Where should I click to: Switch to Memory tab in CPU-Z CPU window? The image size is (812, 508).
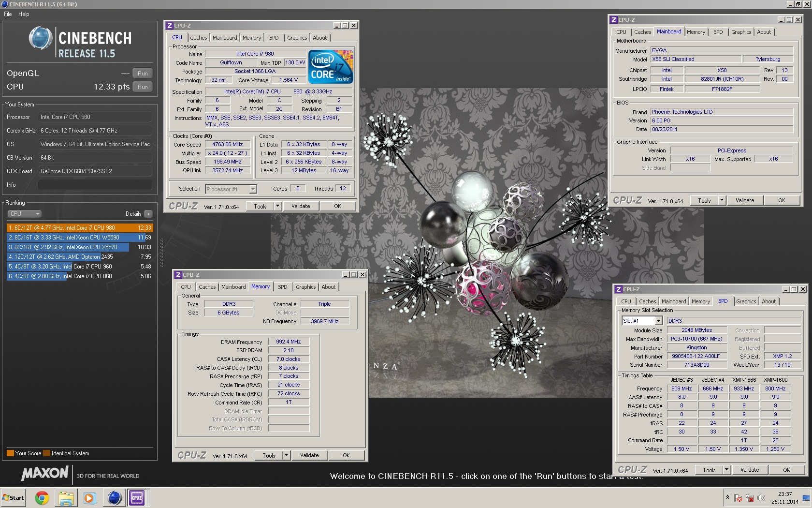click(x=252, y=38)
